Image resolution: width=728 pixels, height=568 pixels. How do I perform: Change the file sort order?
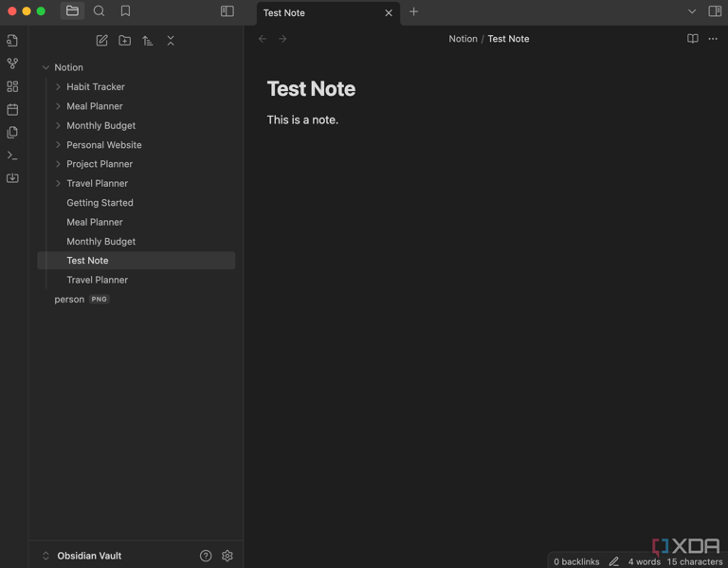coord(147,41)
